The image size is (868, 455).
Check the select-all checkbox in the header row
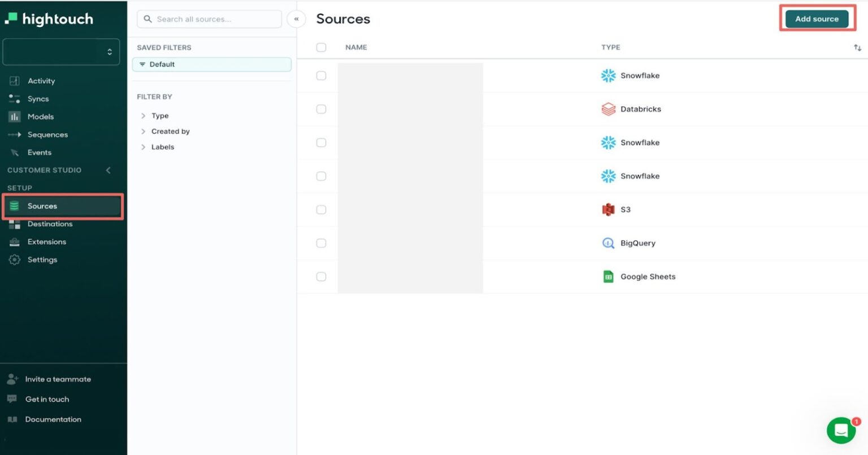pos(321,47)
